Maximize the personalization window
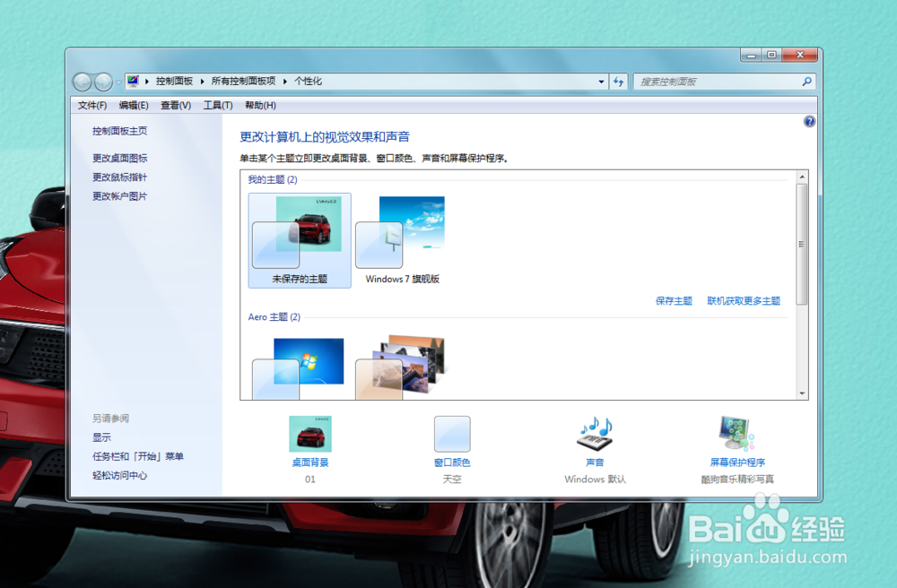 pyautogui.click(x=771, y=55)
